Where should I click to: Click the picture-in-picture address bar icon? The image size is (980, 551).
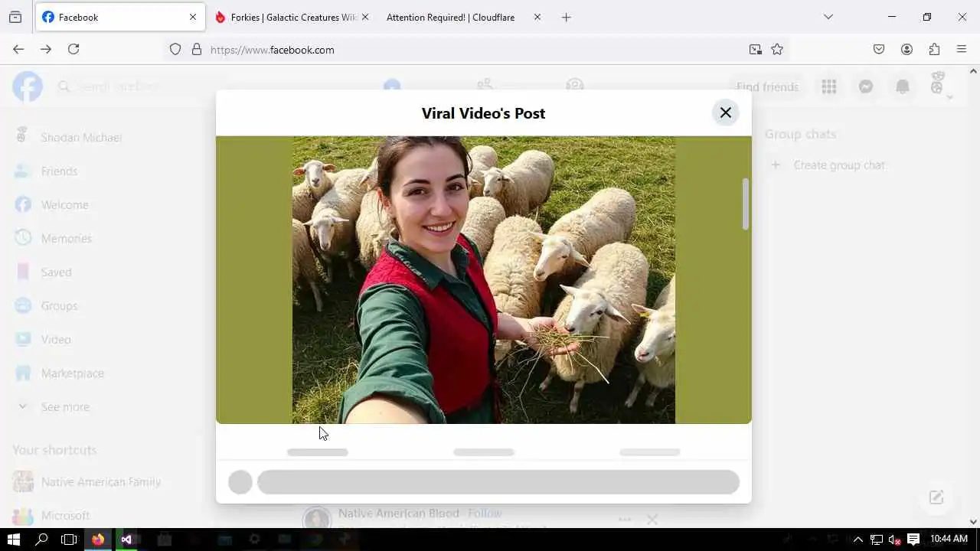[756, 50]
